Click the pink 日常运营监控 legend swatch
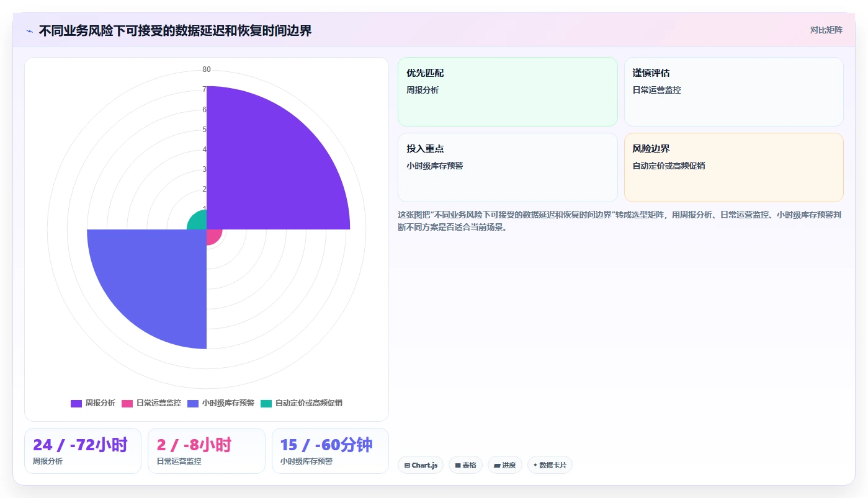 (127, 403)
